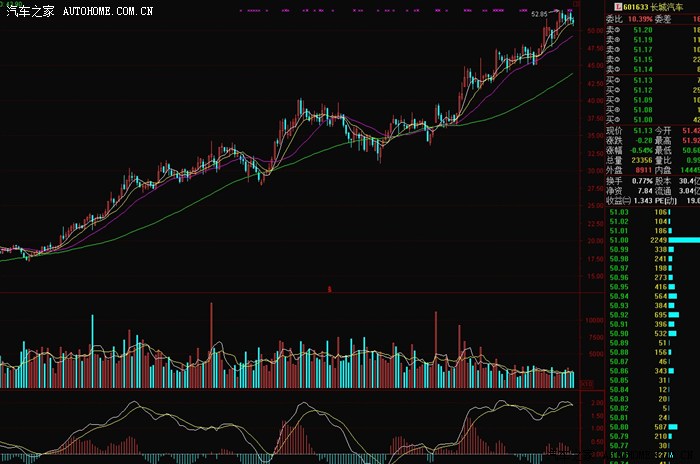The image size is (700, 464).
Task: Select the sell order row priced 51.20
Action: point(653,30)
